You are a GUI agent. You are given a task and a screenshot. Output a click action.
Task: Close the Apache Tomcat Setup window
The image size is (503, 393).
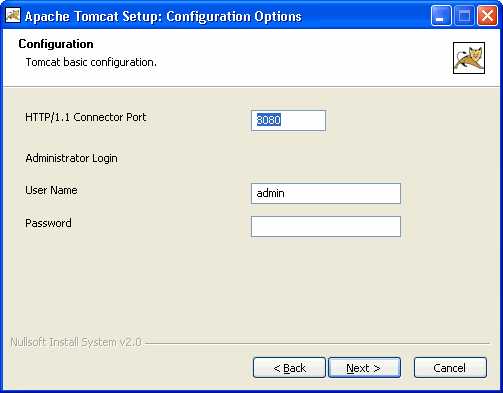[x=487, y=16]
